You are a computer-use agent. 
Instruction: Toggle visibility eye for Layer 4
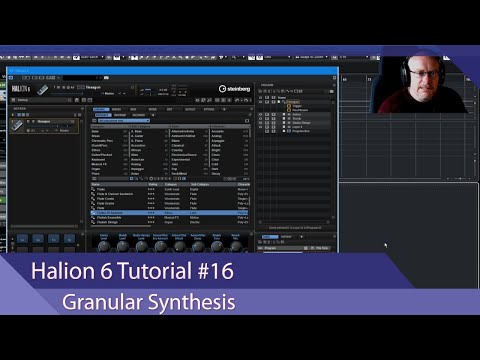261,127
